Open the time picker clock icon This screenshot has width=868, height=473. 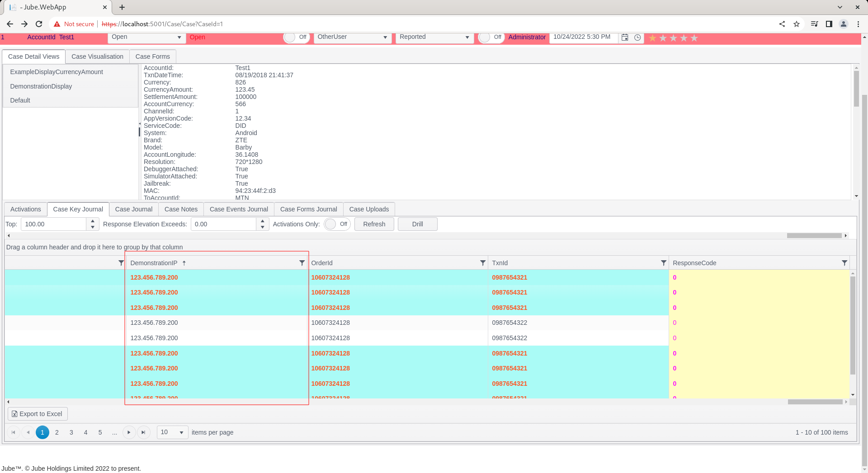tap(637, 37)
